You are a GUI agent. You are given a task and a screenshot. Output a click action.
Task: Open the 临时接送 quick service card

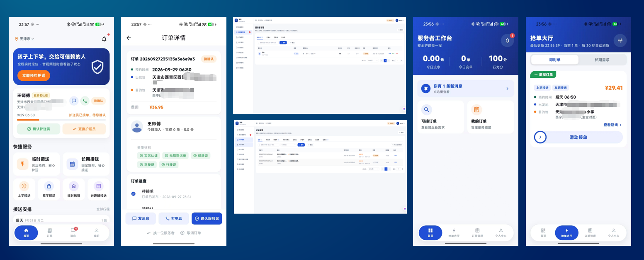click(x=36, y=164)
